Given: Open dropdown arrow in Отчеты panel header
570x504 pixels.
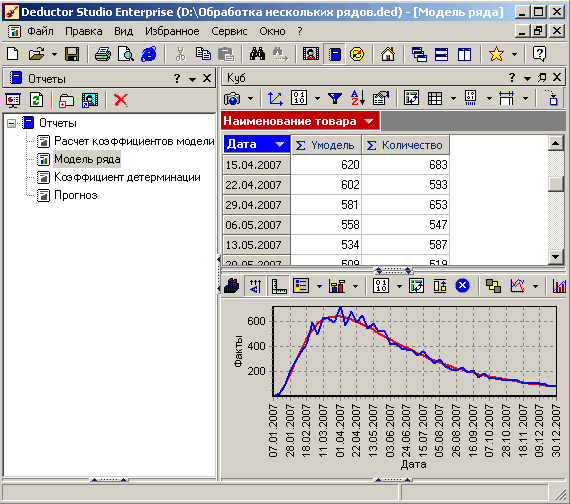Looking at the screenshot, I should 192,79.
